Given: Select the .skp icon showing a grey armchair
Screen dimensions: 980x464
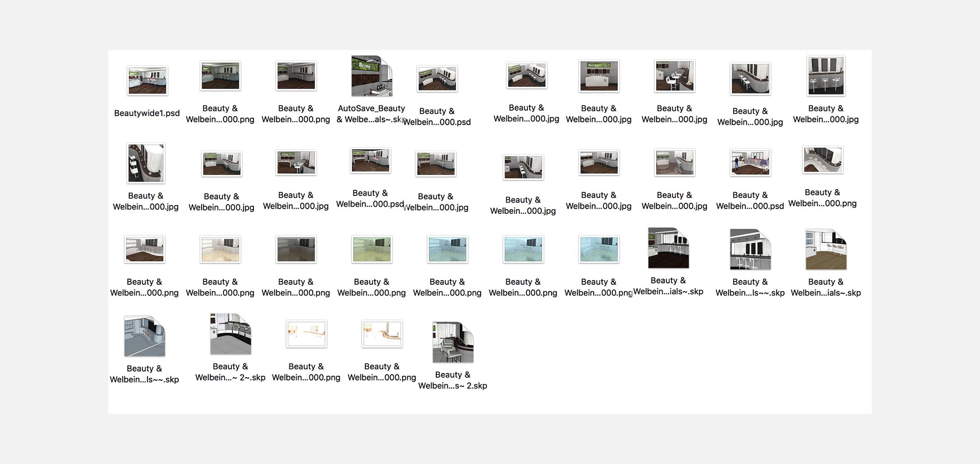Looking at the screenshot, I should click(453, 342).
